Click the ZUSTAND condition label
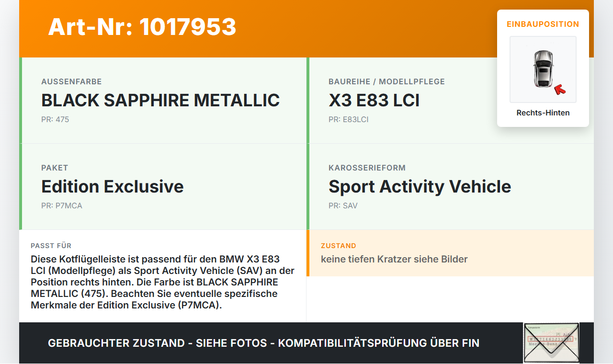Image resolution: width=613 pixels, height=364 pixels. (339, 246)
